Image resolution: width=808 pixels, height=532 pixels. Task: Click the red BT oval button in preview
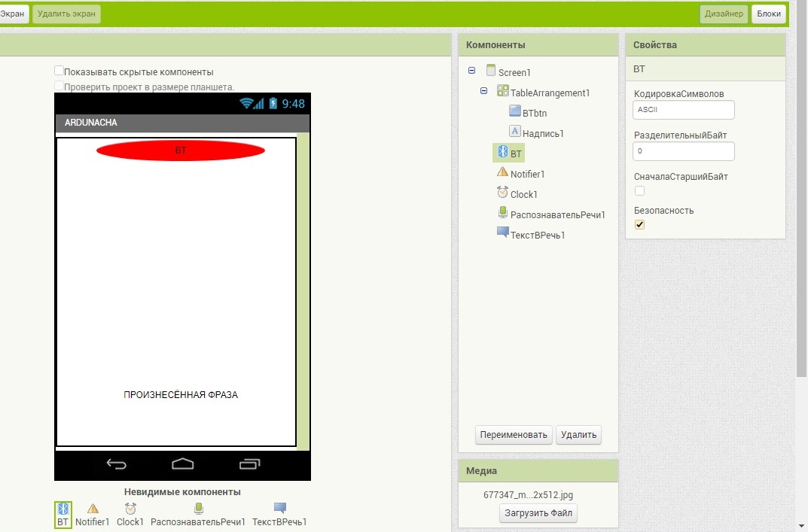coord(181,150)
